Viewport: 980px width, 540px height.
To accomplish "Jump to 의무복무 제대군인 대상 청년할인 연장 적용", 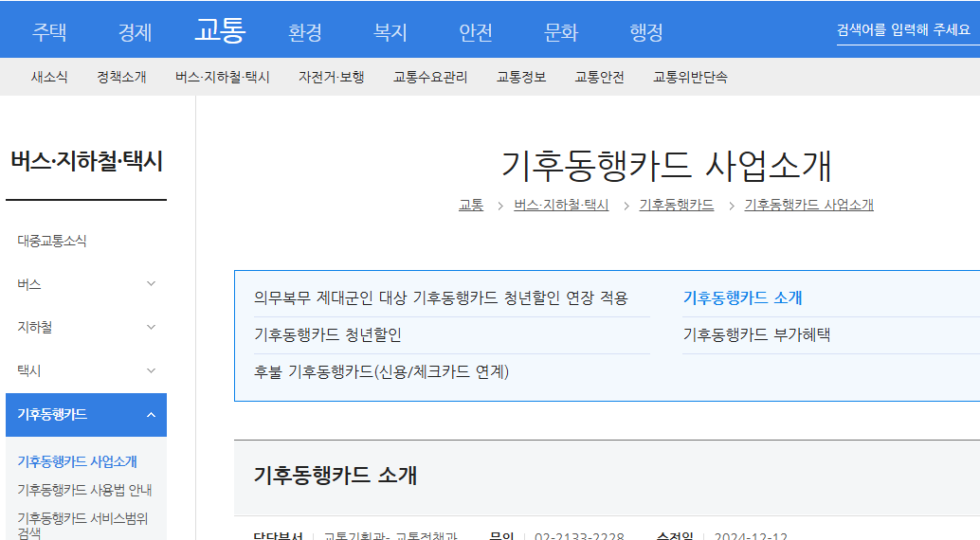I will [441, 298].
